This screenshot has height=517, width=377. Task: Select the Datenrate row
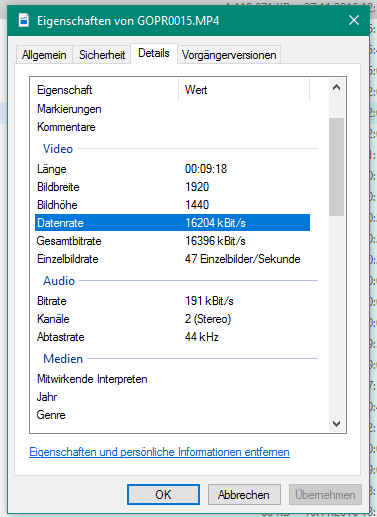pyautogui.click(x=172, y=223)
